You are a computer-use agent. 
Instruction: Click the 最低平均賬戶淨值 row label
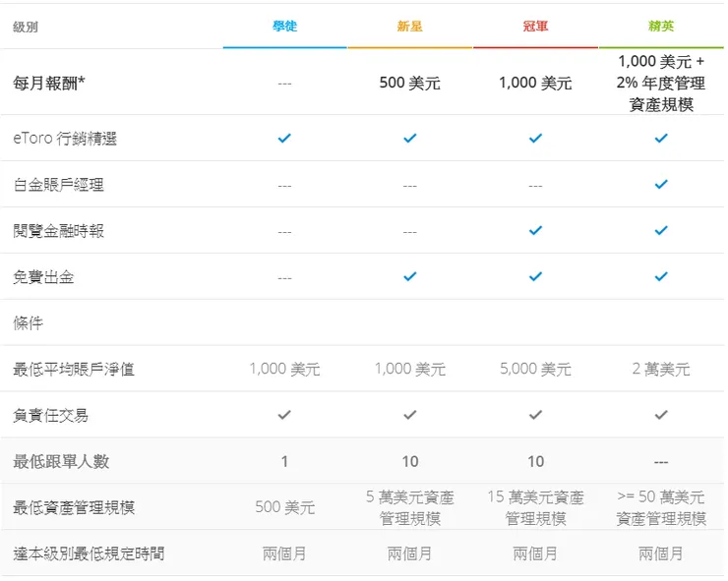pos(74,370)
